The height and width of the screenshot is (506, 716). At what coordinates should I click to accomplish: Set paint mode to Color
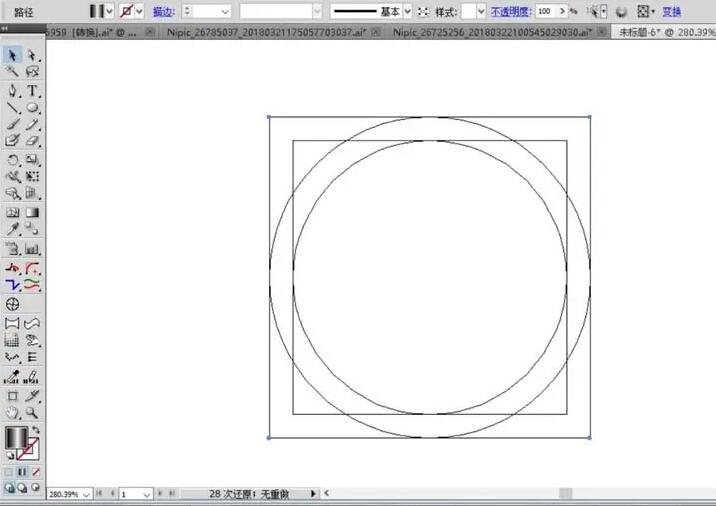(x=8, y=472)
